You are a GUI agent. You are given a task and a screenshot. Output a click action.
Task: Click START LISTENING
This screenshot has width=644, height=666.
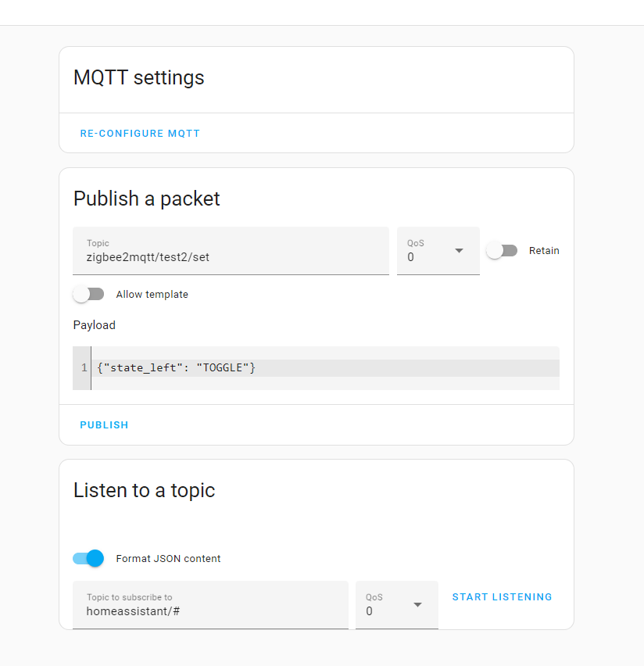point(502,597)
